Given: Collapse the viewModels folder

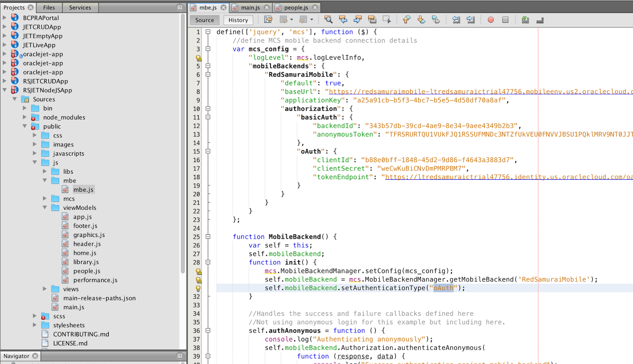Looking at the screenshot, I should point(45,207).
